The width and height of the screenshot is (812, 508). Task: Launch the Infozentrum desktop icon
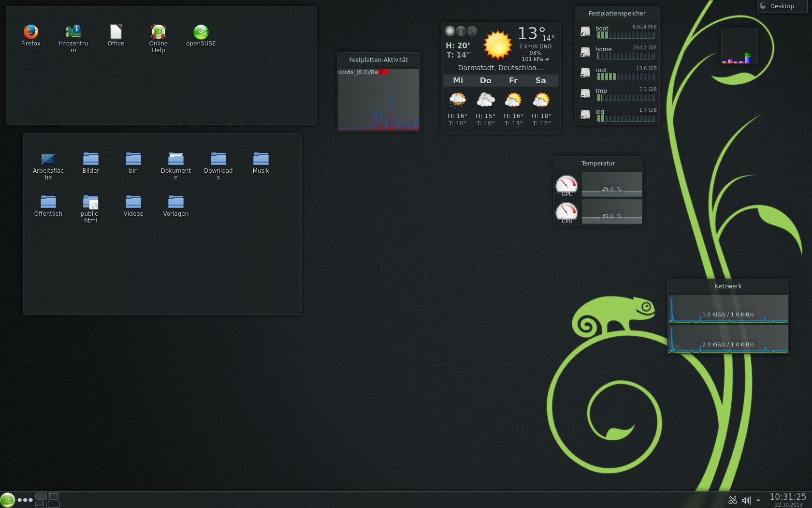[73, 32]
